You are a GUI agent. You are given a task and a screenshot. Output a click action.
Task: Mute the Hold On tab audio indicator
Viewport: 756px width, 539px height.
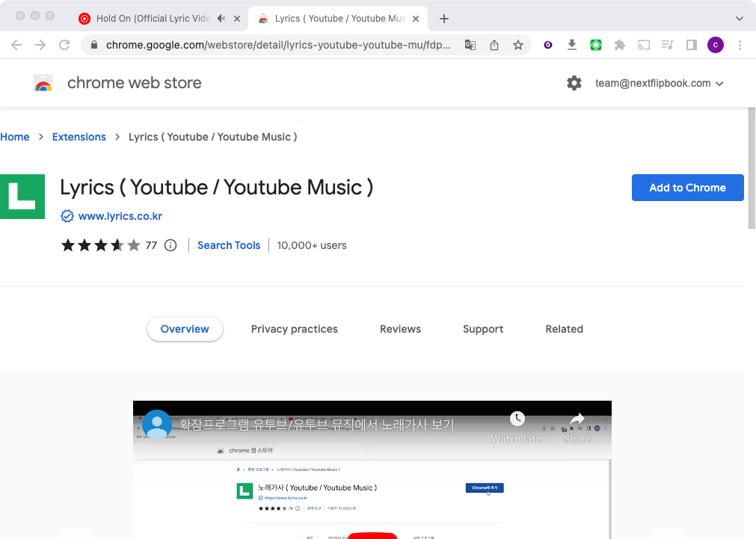pos(221,18)
